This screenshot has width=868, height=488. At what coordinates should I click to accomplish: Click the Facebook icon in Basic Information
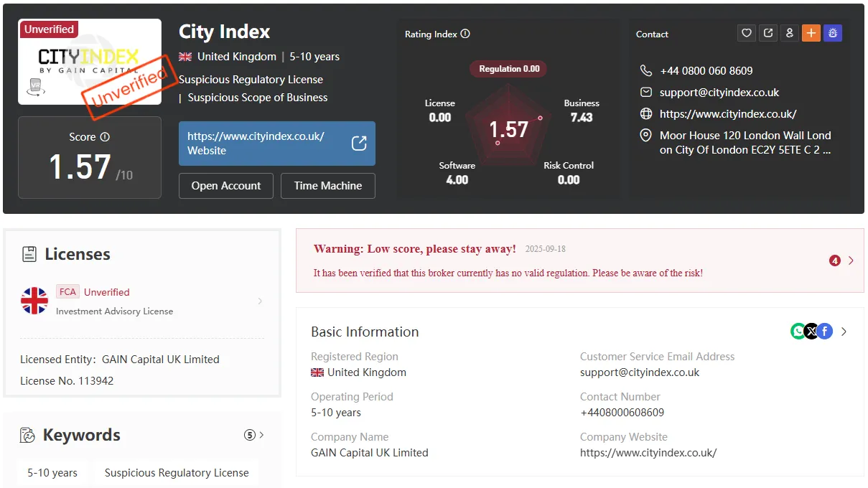[824, 332]
